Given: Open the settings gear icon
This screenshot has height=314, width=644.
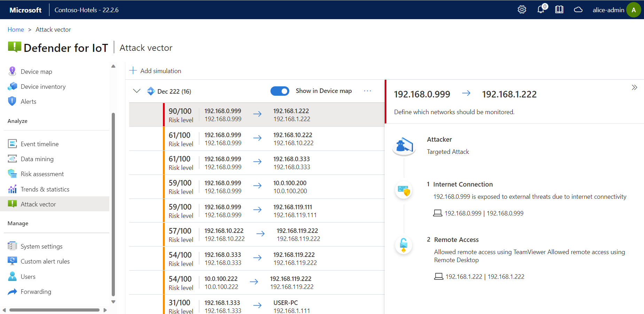Looking at the screenshot, I should click(522, 10).
